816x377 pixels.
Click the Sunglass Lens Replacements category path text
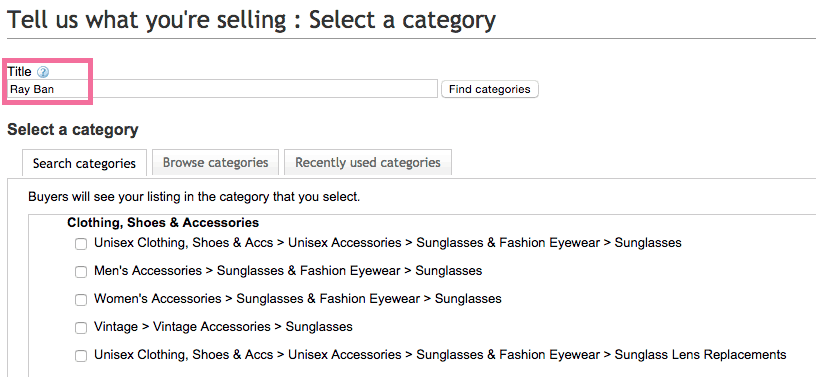click(440, 355)
